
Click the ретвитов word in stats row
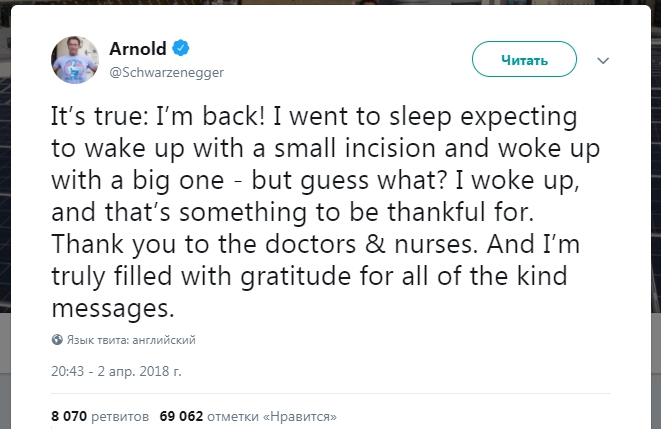click(120, 417)
